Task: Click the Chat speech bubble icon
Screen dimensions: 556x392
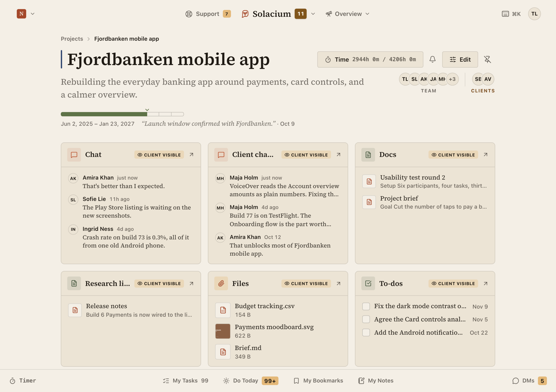Action: click(x=74, y=155)
